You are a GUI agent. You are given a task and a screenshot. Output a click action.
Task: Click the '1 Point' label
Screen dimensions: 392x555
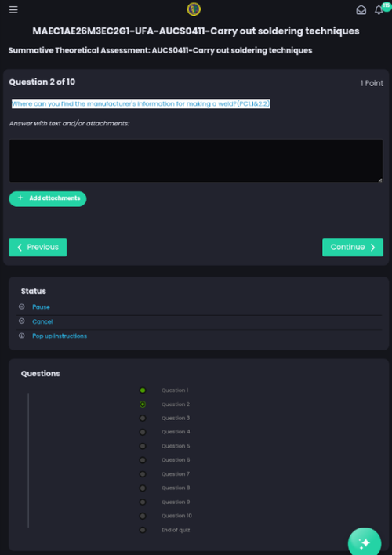tap(372, 84)
